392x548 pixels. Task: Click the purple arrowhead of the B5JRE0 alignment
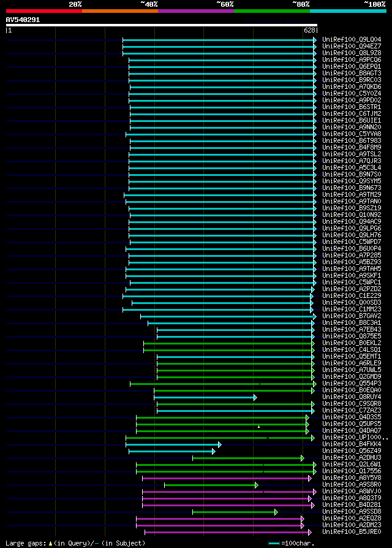click(x=310, y=532)
